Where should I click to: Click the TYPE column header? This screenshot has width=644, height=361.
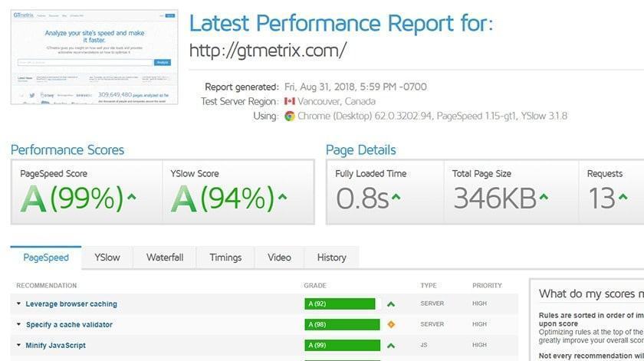429,285
